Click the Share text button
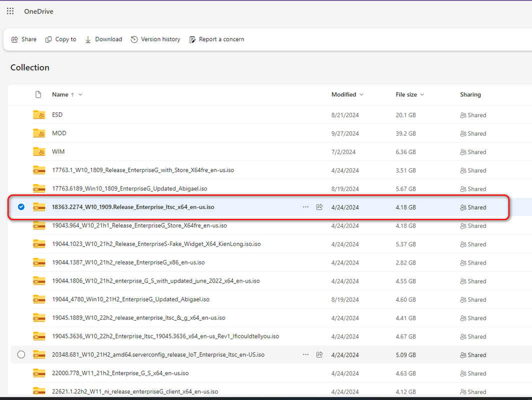Viewport: 532px width, 400px height. [29, 39]
